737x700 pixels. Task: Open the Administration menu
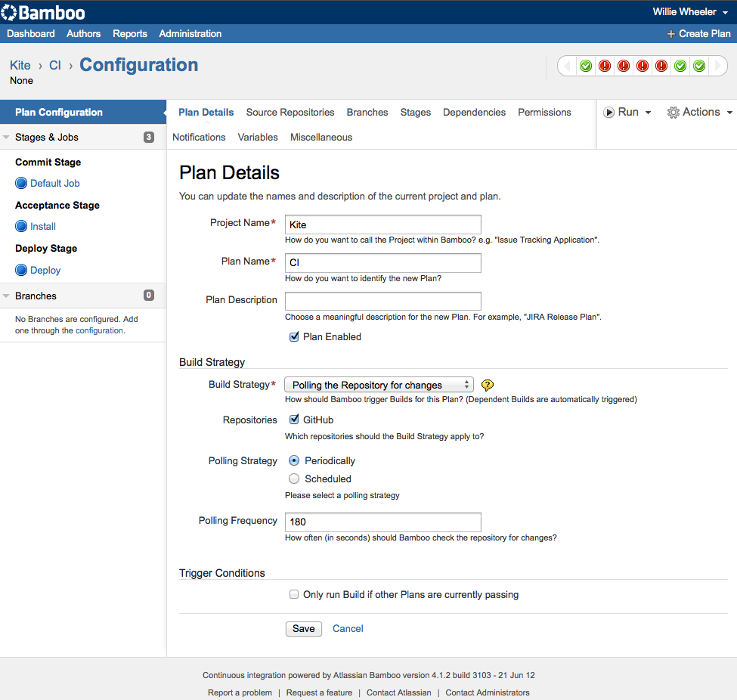point(190,34)
